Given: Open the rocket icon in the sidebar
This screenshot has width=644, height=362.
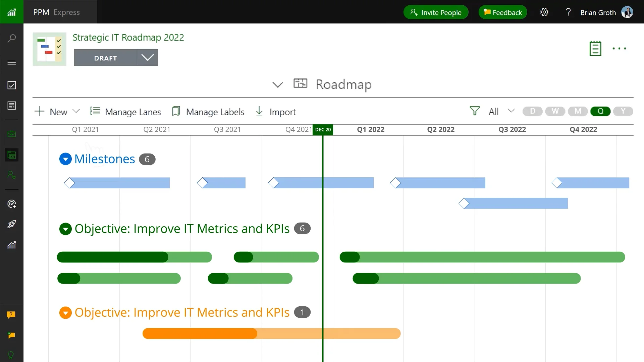Looking at the screenshot, I should 12,224.
